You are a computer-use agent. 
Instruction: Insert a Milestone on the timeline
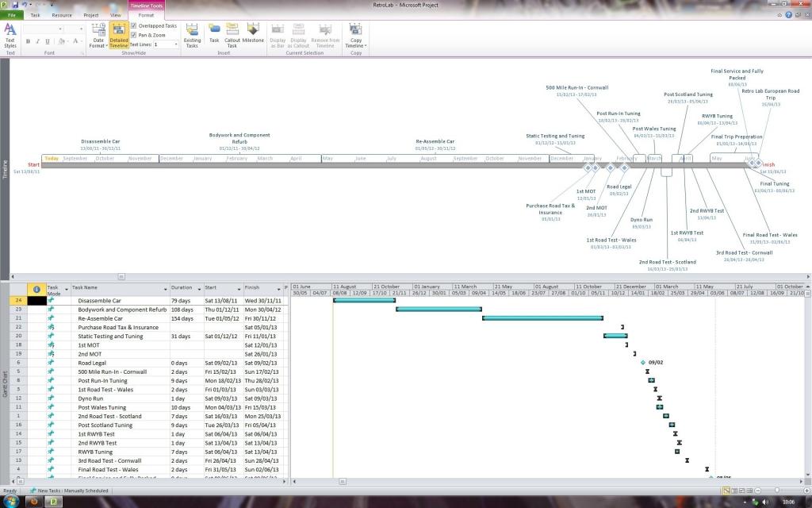pos(253,35)
